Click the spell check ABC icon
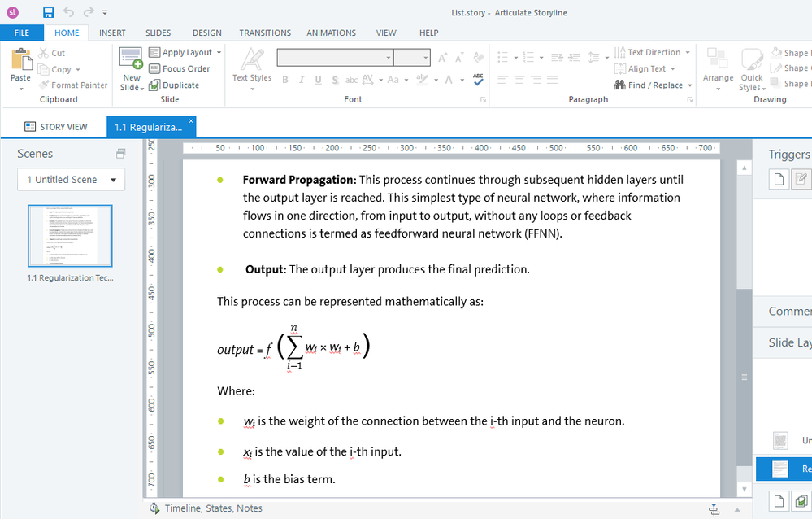Viewport: 812px width, 519px height. tap(478, 79)
